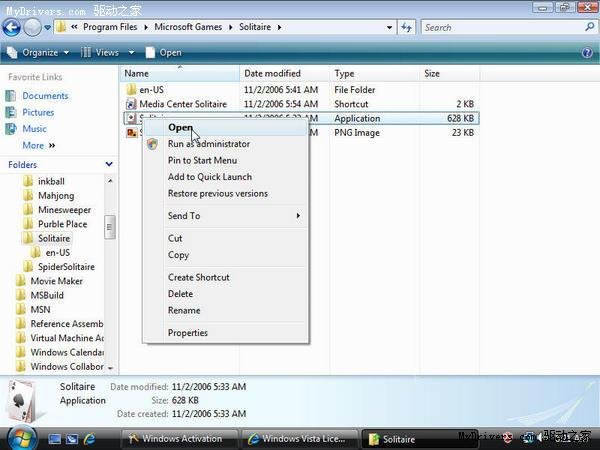Open Properties from the context menu

click(x=226, y=333)
